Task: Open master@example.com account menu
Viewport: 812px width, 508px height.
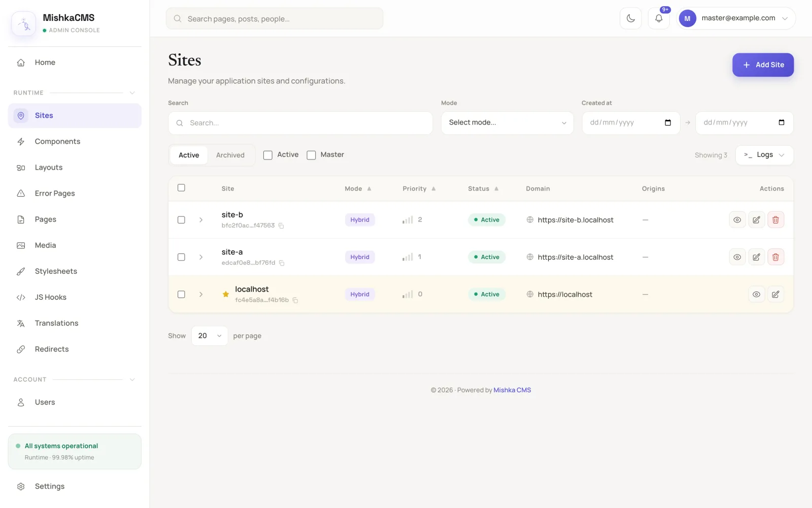Action: pos(736,18)
